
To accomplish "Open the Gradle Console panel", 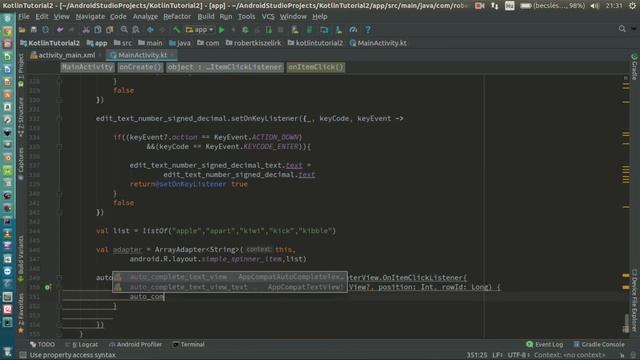I will pyautogui.click(x=599, y=344).
